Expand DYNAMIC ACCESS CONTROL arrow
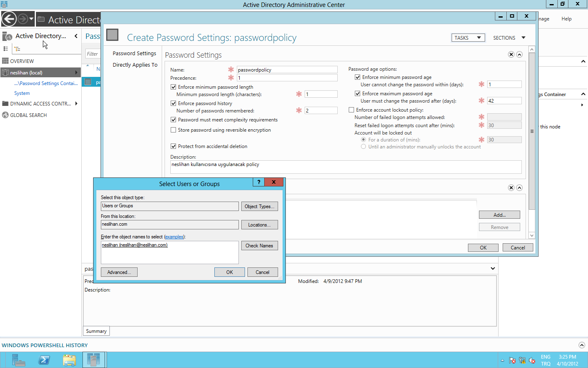 76,103
